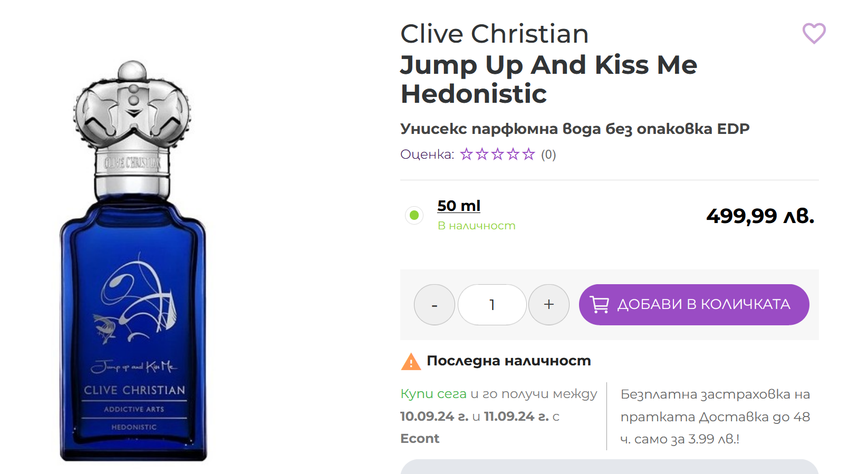868x474 pixels.
Task: Decrease quantity with the minus button
Action: click(435, 305)
